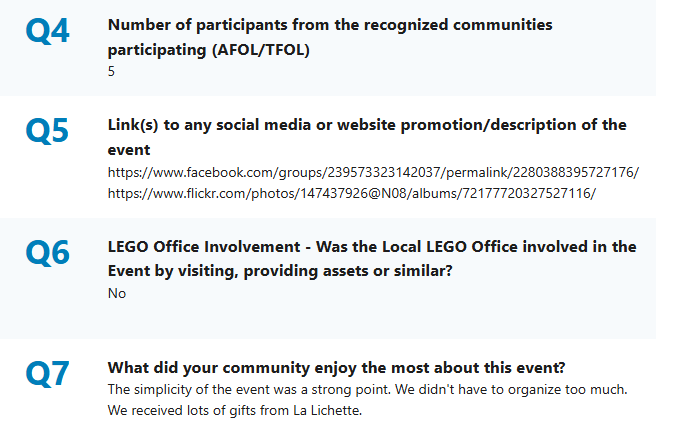Click the Q7 question number label

click(x=47, y=374)
